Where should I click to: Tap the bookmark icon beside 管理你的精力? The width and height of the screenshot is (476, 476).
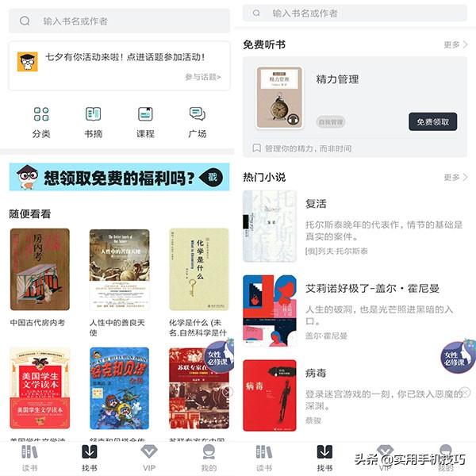coord(257,148)
